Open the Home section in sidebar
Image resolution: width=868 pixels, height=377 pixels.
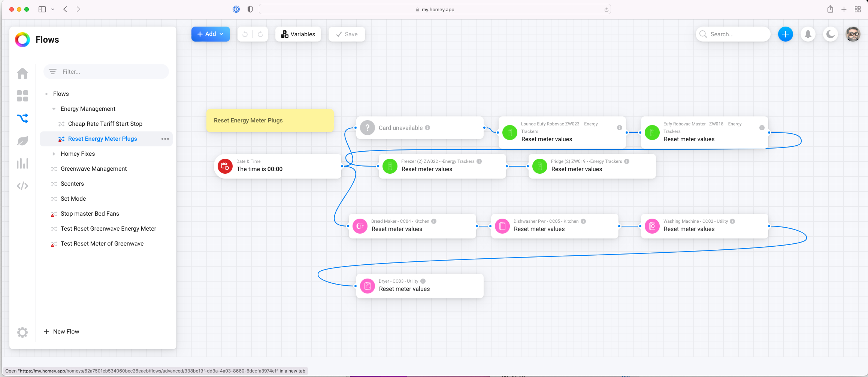[22, 73]
